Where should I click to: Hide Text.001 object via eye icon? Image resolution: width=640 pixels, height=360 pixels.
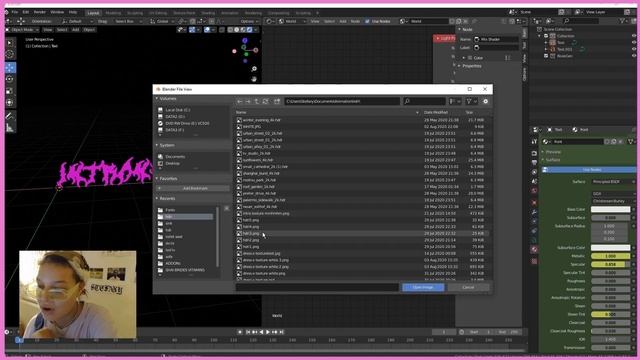[634, 49]
